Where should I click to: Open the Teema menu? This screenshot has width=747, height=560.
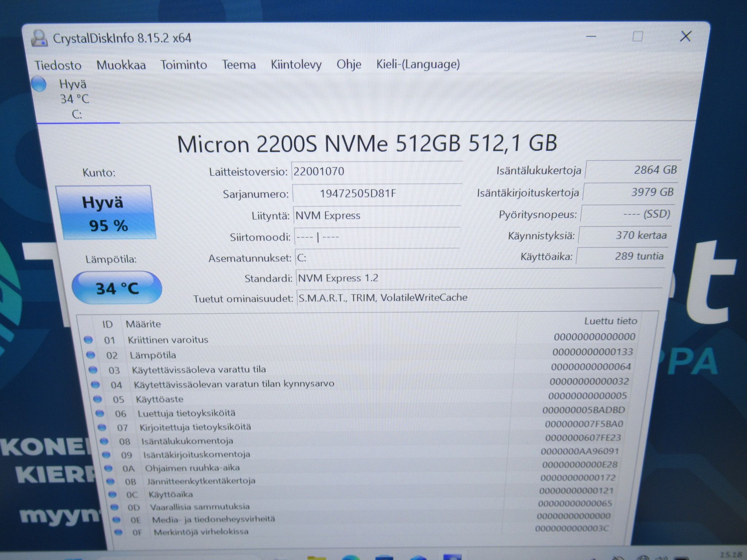click(239, 65)
